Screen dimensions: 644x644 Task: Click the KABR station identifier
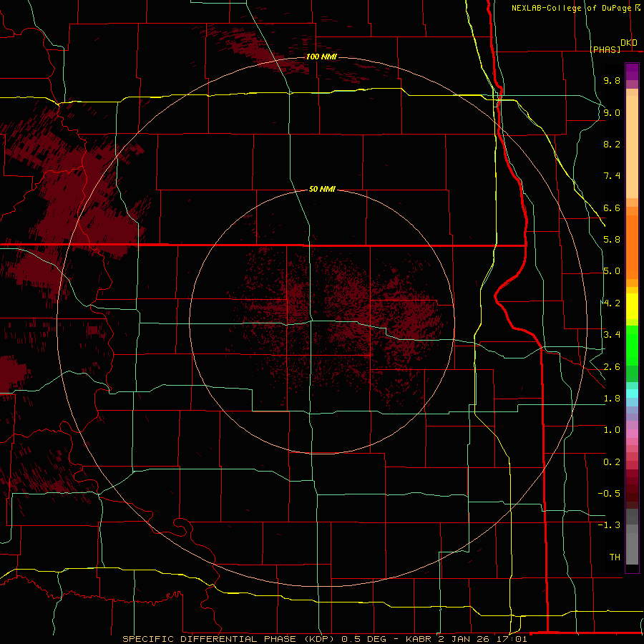coord(419,639)
